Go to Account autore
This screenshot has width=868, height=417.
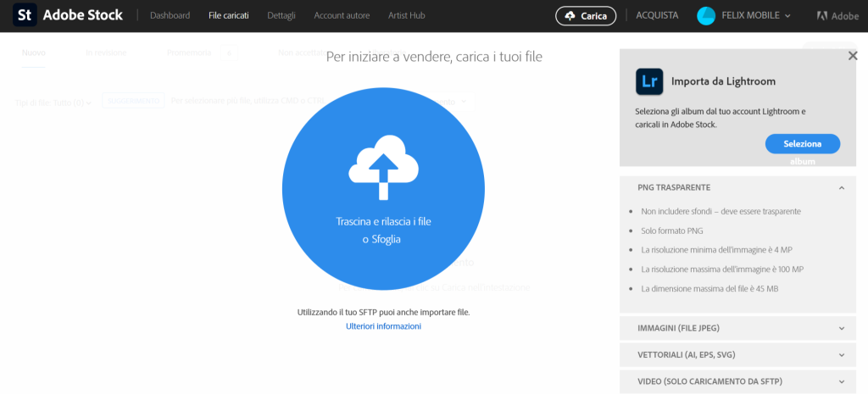point(342,15)
